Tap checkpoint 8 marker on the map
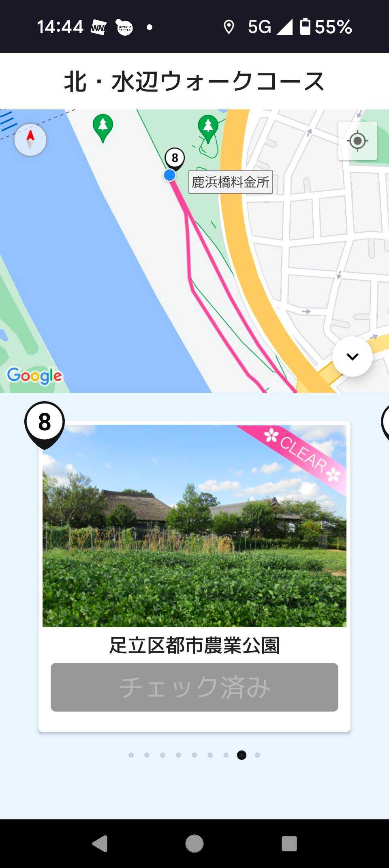This screenshot has height=868, width=389. click(175, 158)
